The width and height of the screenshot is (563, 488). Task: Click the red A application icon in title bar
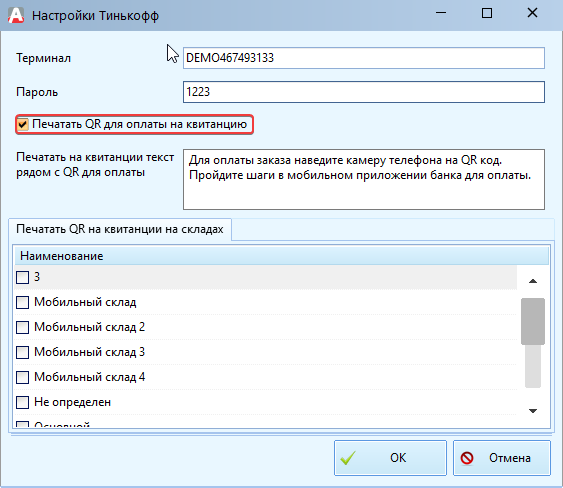point(16,15)
